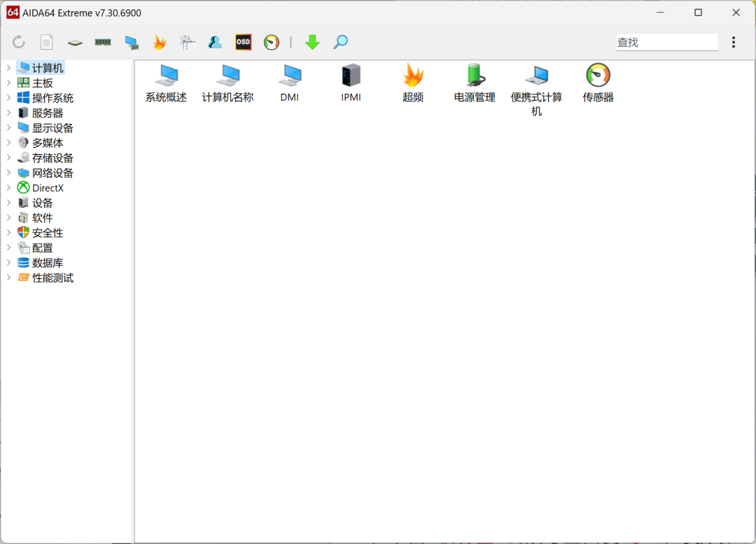756x544 pixels.
Task: Expand the 显示设备 tree node
Action: [8, 128]
